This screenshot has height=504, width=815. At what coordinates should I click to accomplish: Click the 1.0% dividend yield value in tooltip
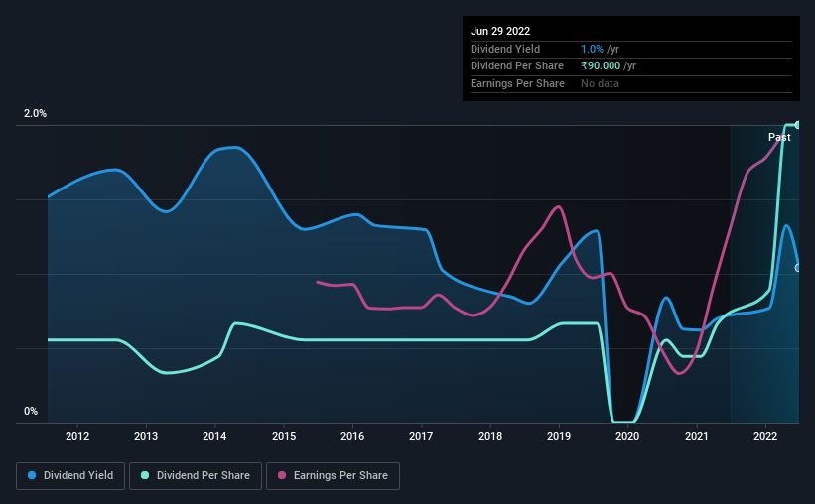[592, 49]
